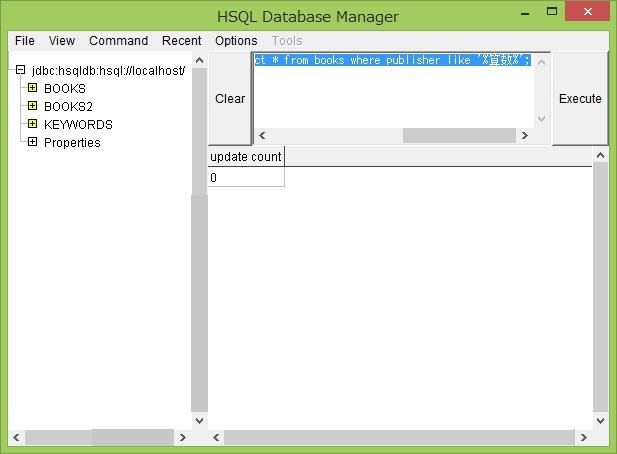Open the View menu

(62, 41)
